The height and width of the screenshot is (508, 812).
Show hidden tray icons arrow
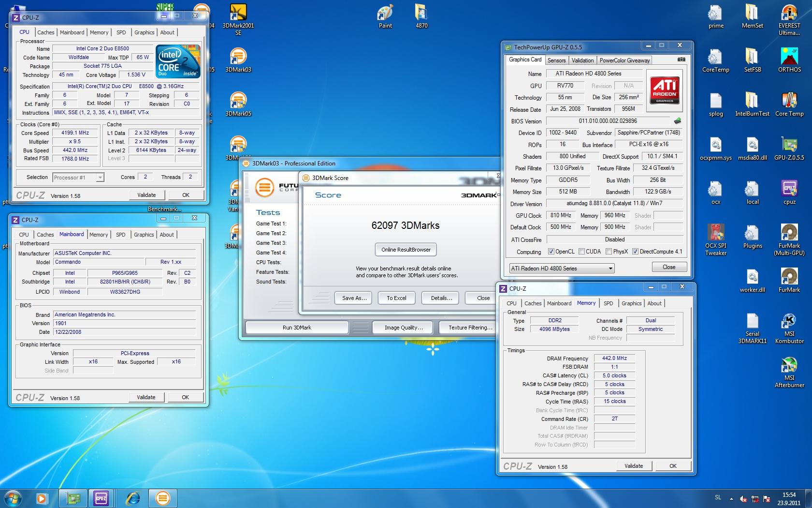click(731, 498)
